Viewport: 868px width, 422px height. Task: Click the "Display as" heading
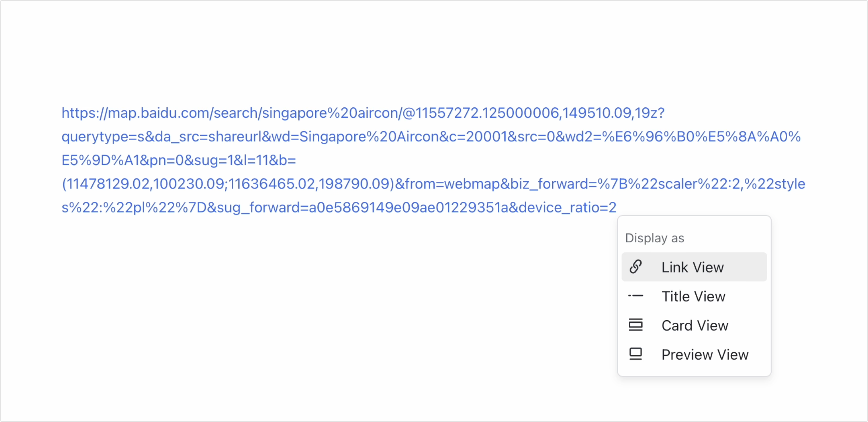coord(655,238)
